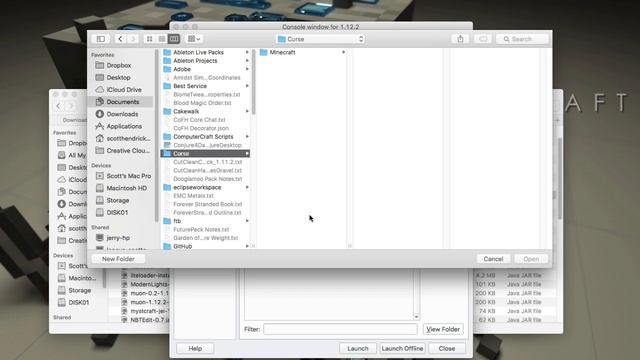Select Storage in background Finder sidebar
The image size is (640, 360).
pyautogui.click(x=80, y=290)
